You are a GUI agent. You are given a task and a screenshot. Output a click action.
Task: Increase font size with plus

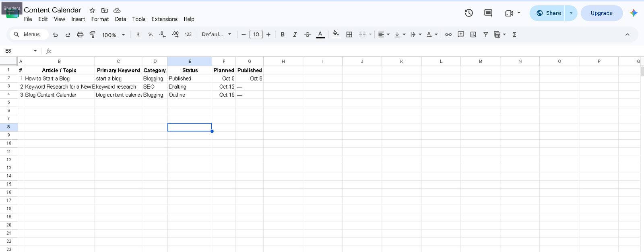pos(268,35)
